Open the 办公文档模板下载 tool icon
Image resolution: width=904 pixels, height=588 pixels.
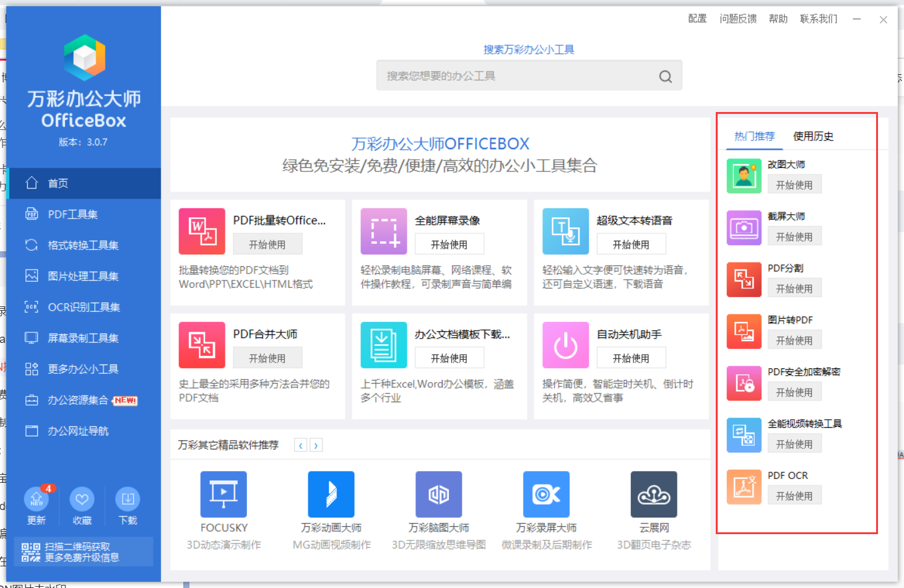tap(384, 345)
